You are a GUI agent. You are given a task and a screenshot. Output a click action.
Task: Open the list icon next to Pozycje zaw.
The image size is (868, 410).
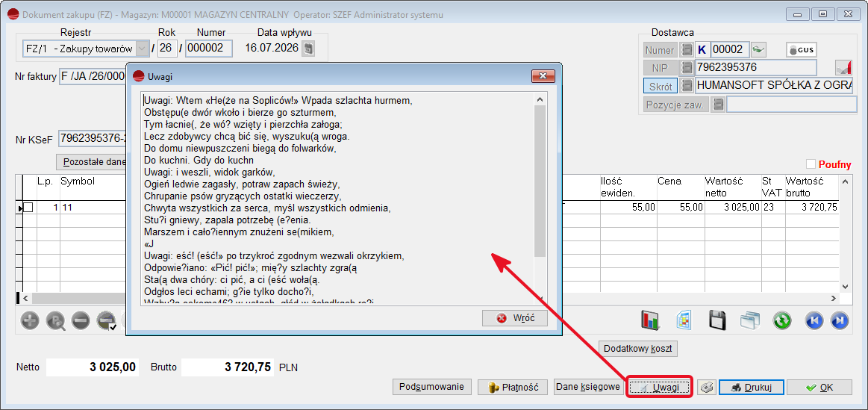[718, 104]
